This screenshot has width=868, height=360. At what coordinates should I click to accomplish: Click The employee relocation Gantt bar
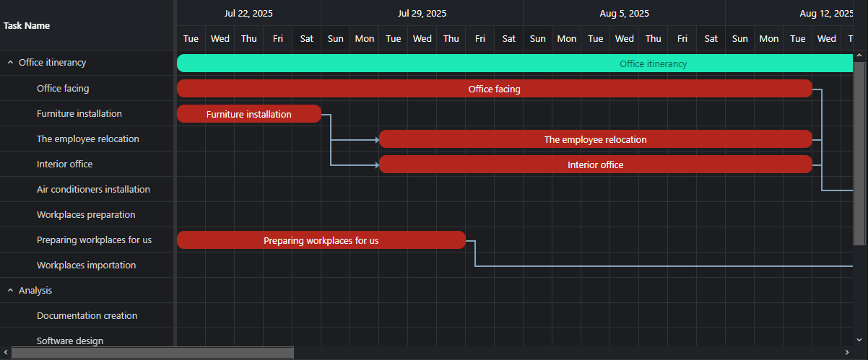pos(596,139)
